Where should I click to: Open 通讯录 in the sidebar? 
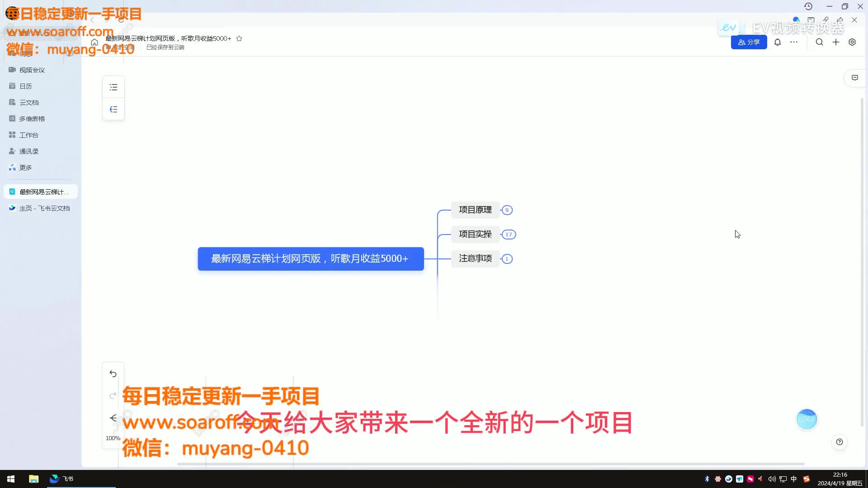click(41, 151)
